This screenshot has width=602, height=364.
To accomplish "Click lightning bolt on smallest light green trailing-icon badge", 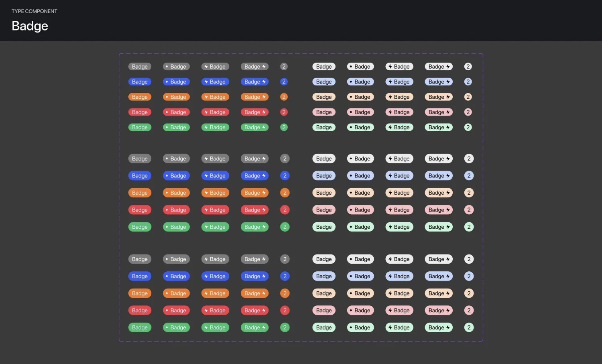I will [448, 127].
